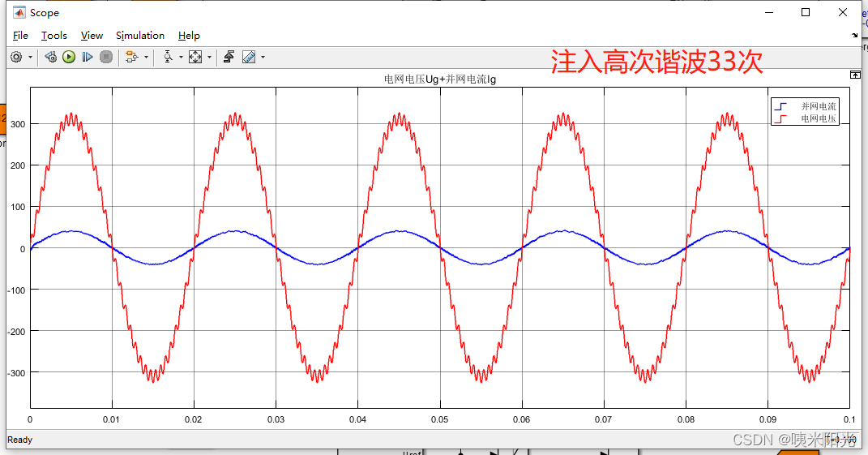Run the simulation with green play

click(69, 57)
